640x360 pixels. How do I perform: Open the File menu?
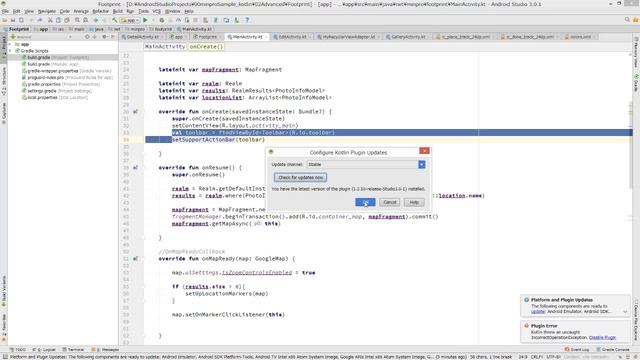point(5,11)
